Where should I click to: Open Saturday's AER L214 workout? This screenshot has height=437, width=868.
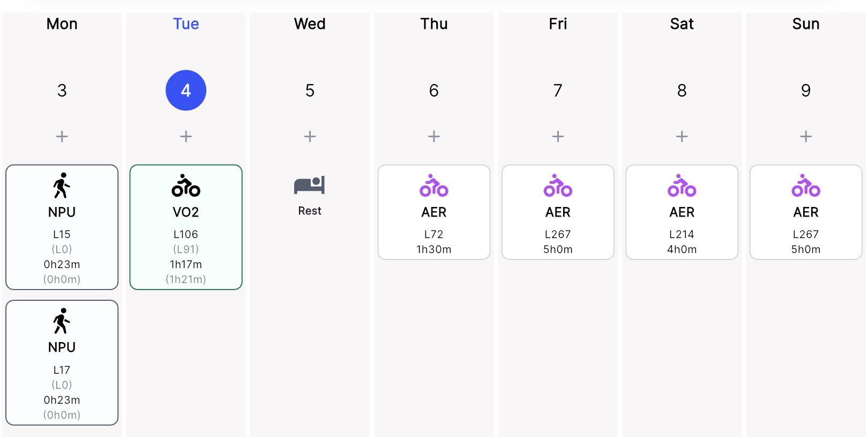coord(682,212)
